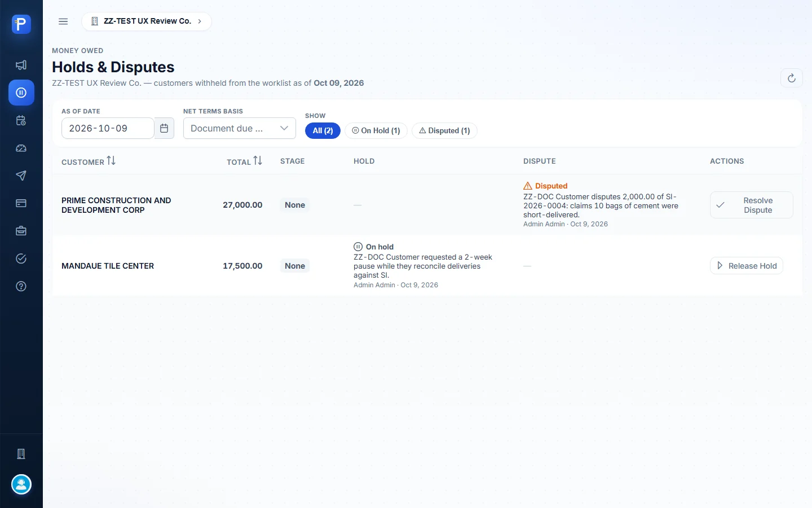Click the None stage badge for Prime Construction
Screen dimensions: 812x508
[x=295, y=205]
